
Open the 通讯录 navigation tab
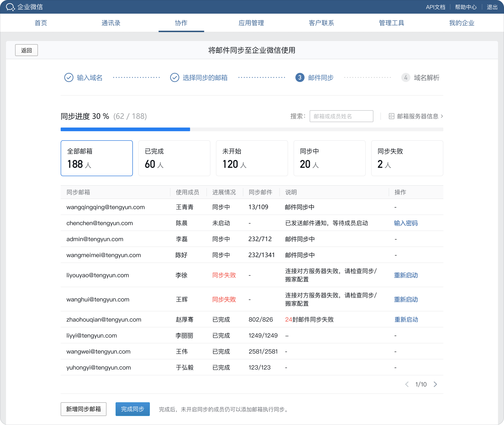(111, 23)
